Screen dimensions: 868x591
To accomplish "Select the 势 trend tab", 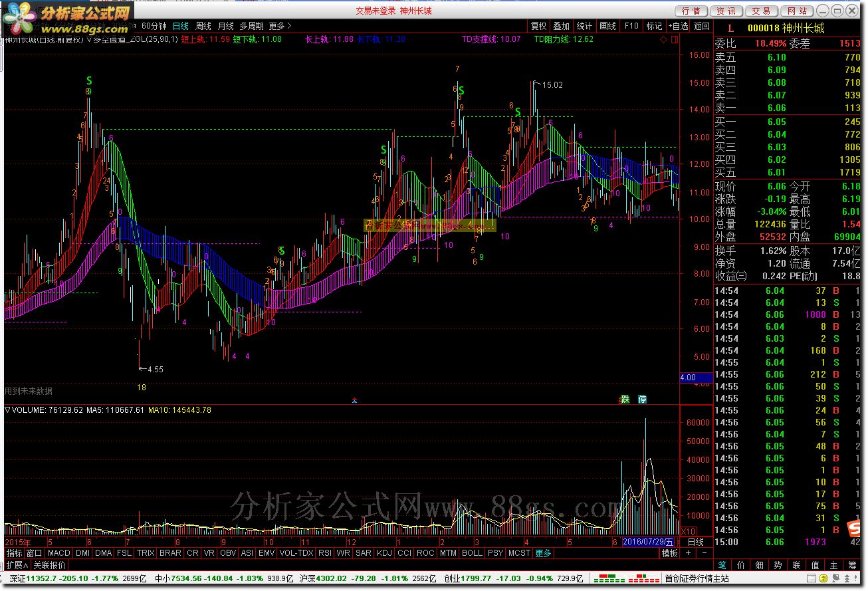I will (778, 565).
